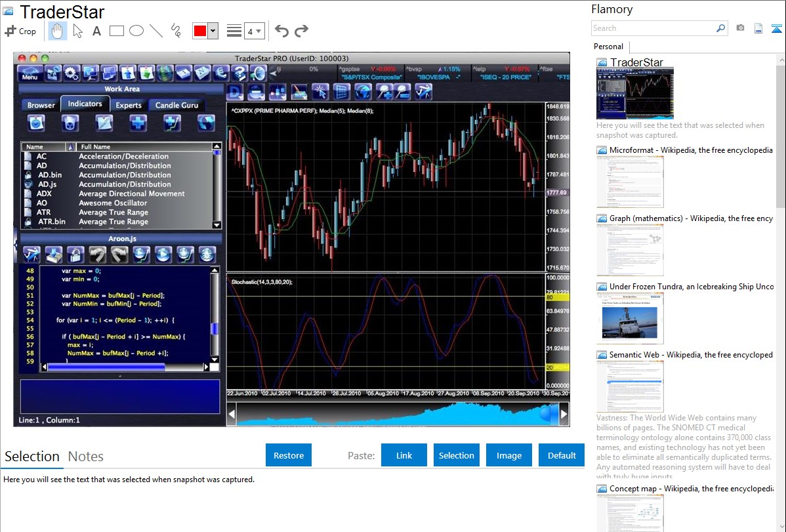Viewport: 786px width, 532px height.
Task: Click the camera snapshot icon
Action: point(740,28)
